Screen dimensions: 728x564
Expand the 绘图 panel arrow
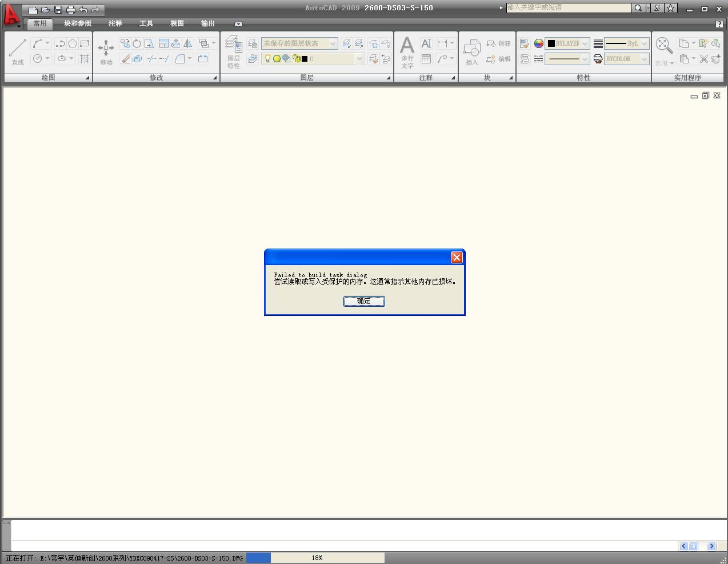coord(87,78)
